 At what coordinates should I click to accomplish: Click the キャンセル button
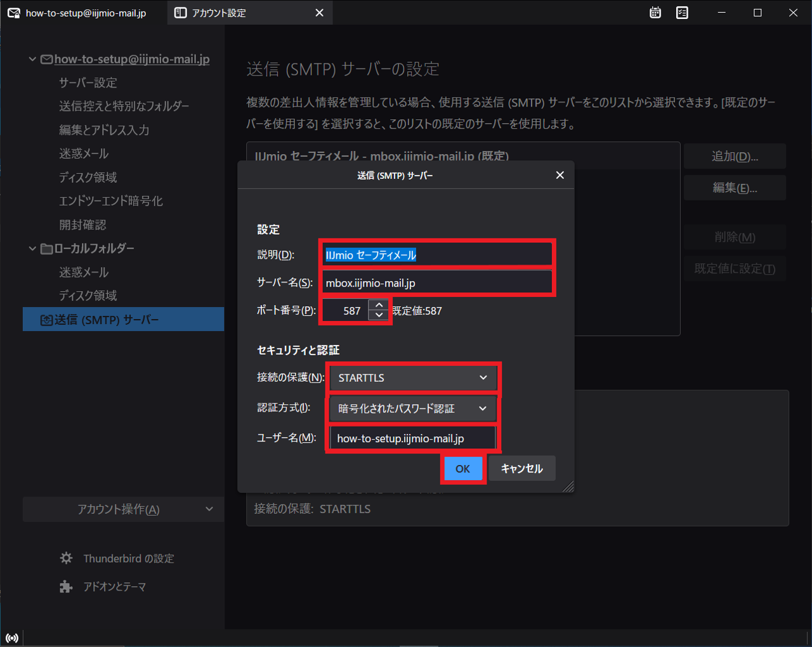[x=521, y=469]
